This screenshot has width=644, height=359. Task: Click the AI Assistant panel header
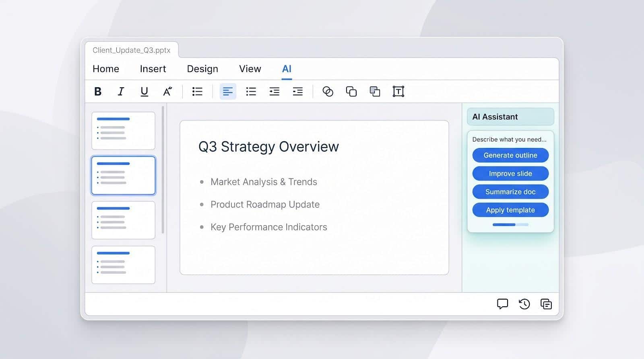[x=510, y=117]
